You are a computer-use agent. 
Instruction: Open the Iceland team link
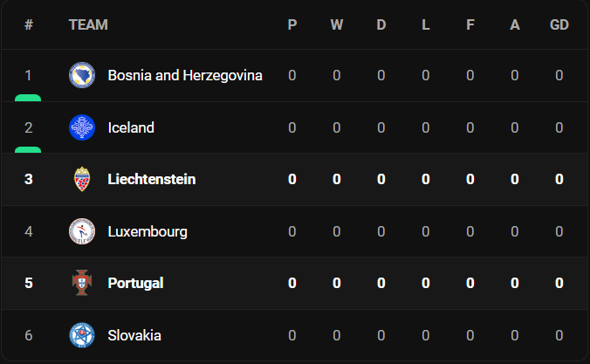[x=131, y=127]
